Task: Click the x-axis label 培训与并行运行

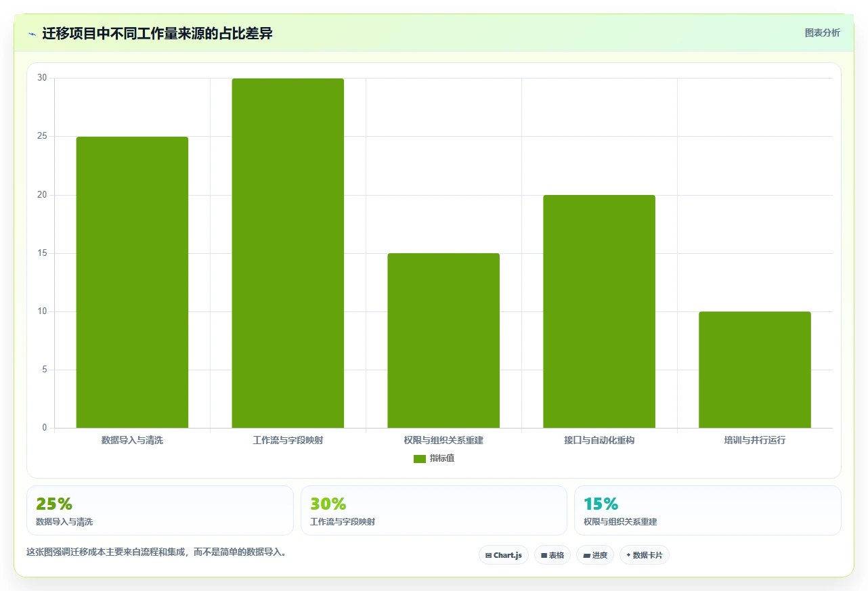Action: [755, 440]
